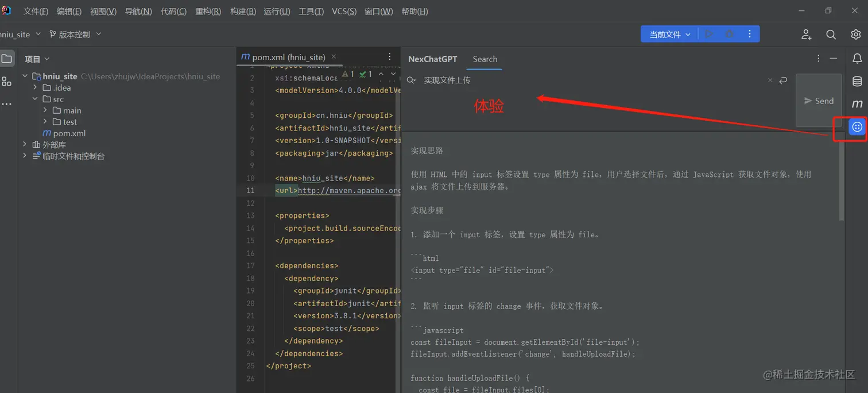
Task: Click the search history magnifier in query field
Action: 411,80
